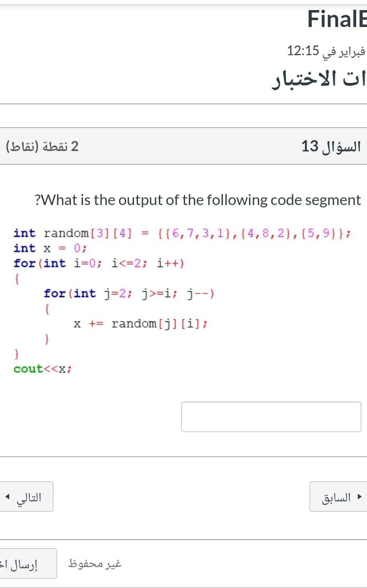Click the int x = 0; declaration line
Viewport: 367px width, 588px height.
(x=50, y=248)
